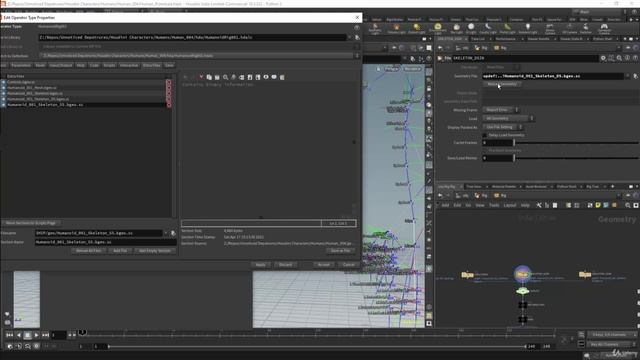The height and width of the screenshot is (360, 640).
Task: Open Display Packed As dropdown
Action: point(502,127)
